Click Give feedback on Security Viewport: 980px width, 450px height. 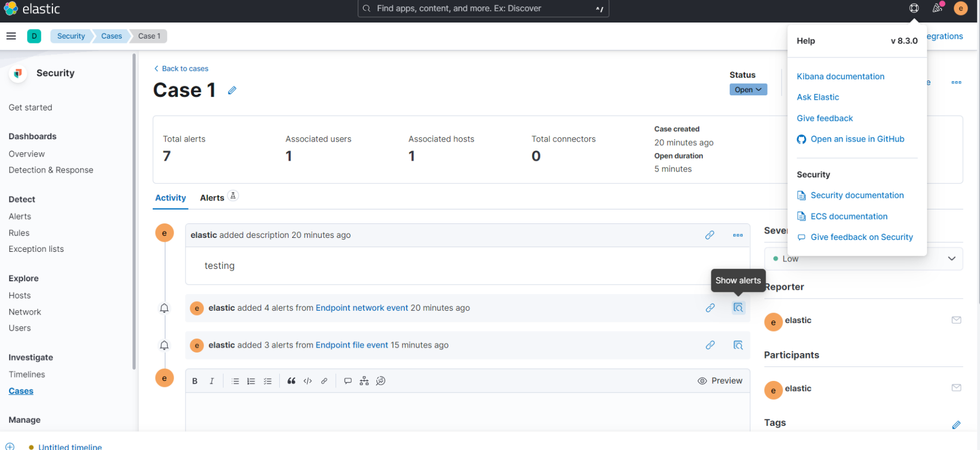(855, 237)
